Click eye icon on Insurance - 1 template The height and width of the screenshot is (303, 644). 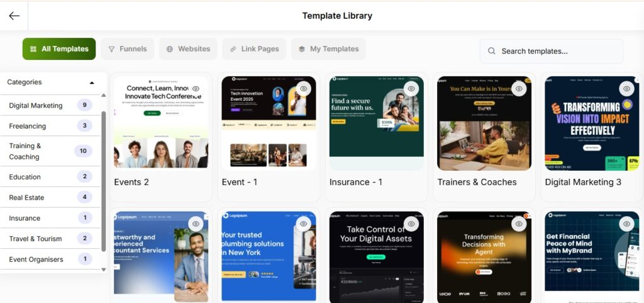[x=411, y=88]
